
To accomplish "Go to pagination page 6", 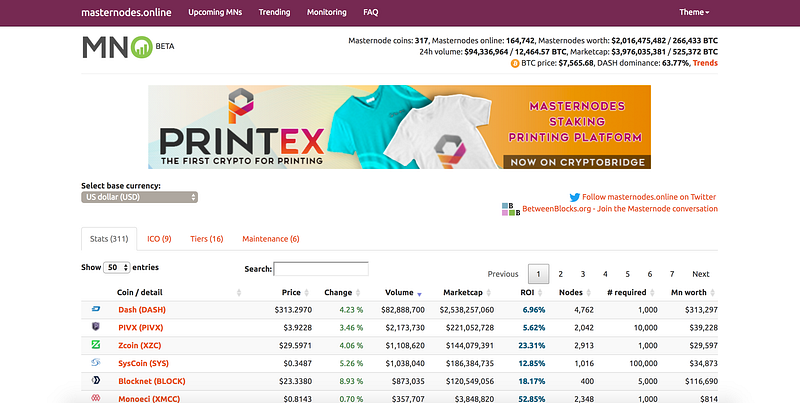I will click(x=649, y=274).
